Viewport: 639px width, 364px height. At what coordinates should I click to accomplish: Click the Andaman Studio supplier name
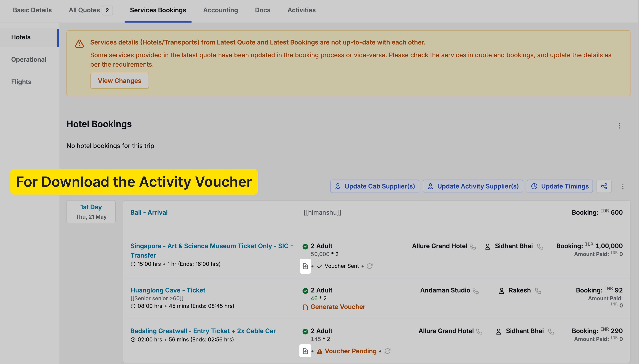(445, 290)
